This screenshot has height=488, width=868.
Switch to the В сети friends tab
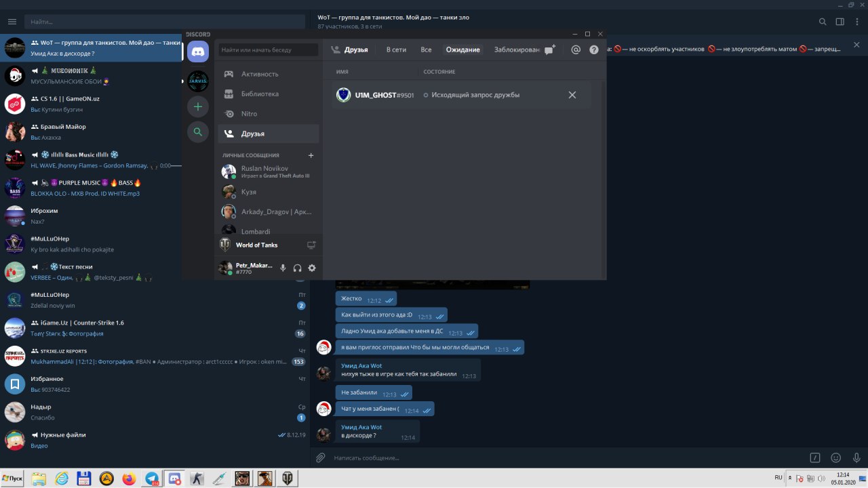pyautogui.click(x=396, y=49)
